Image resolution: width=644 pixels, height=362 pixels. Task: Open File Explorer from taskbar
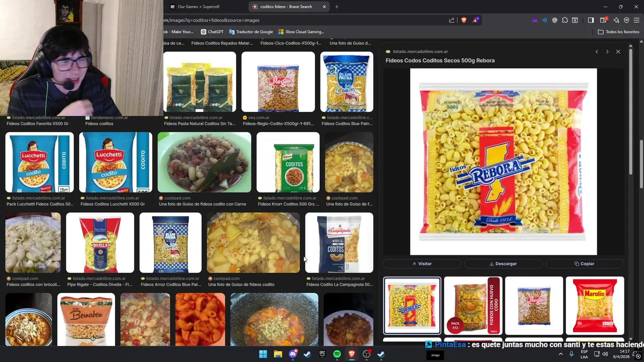[278, 354]
